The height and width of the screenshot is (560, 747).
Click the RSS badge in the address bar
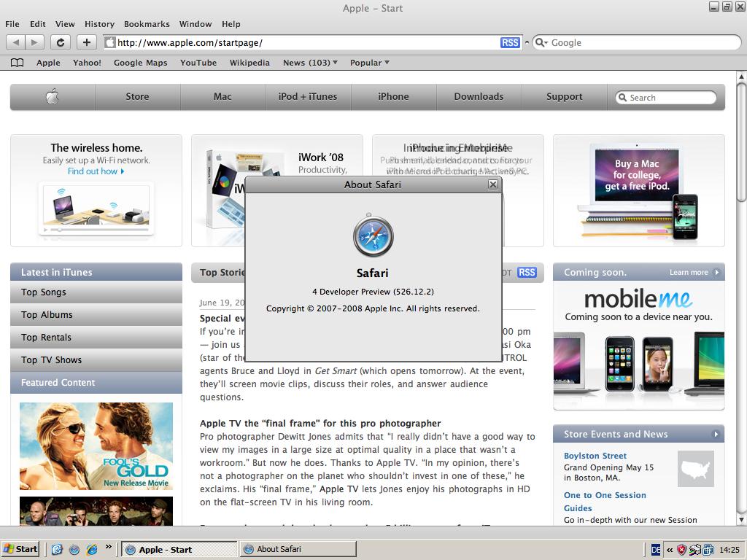coord(510,43)
